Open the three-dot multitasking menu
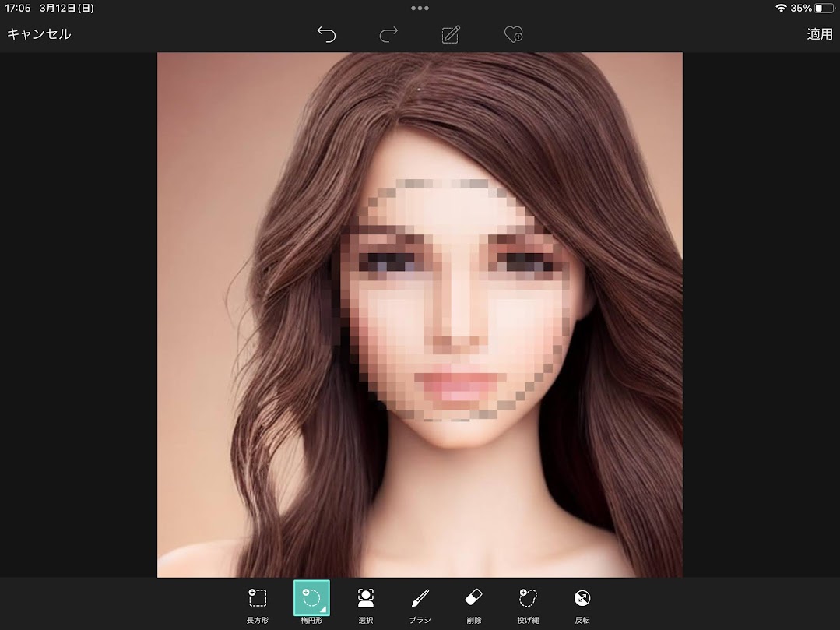This screenshot has height=630, width=840. pos(420,9)
